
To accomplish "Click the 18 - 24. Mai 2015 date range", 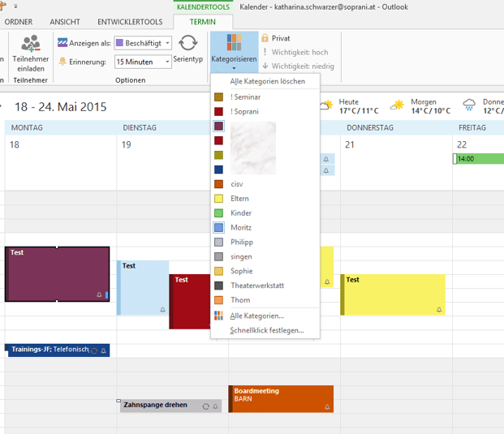I will point(60,107).
